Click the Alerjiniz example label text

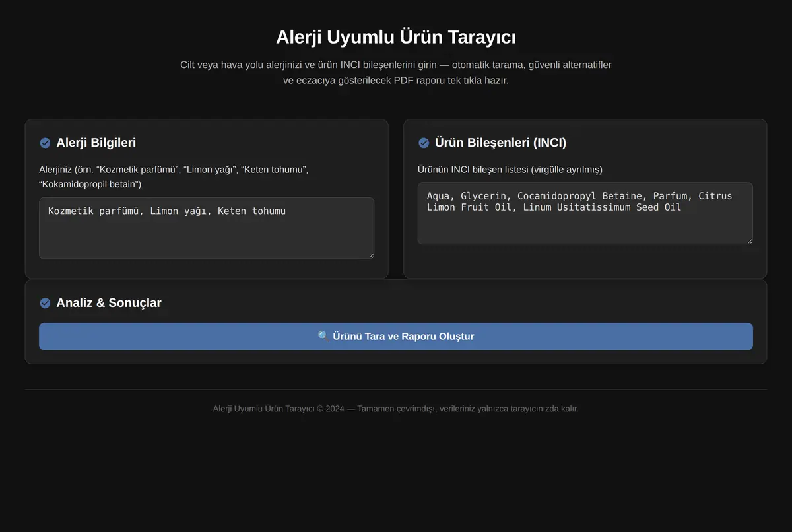coord(174,177)
